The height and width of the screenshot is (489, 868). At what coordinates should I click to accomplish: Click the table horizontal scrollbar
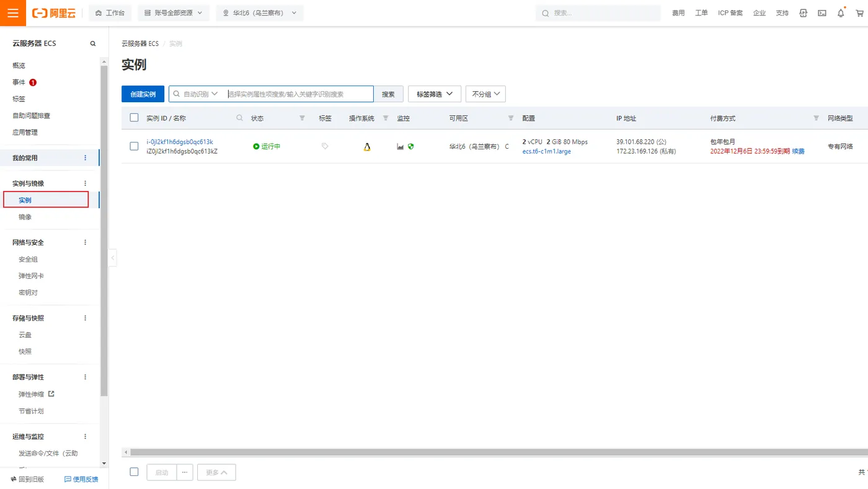(x=498, y=452)
